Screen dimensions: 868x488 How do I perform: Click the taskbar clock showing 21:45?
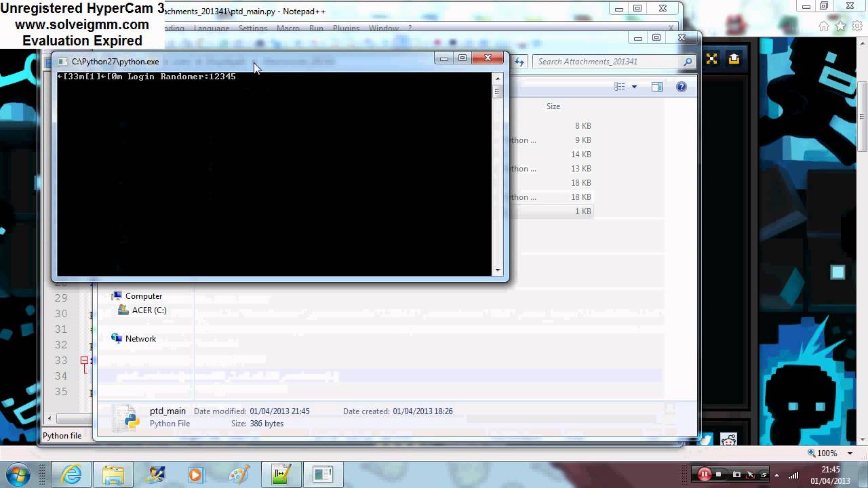[831, 469]
